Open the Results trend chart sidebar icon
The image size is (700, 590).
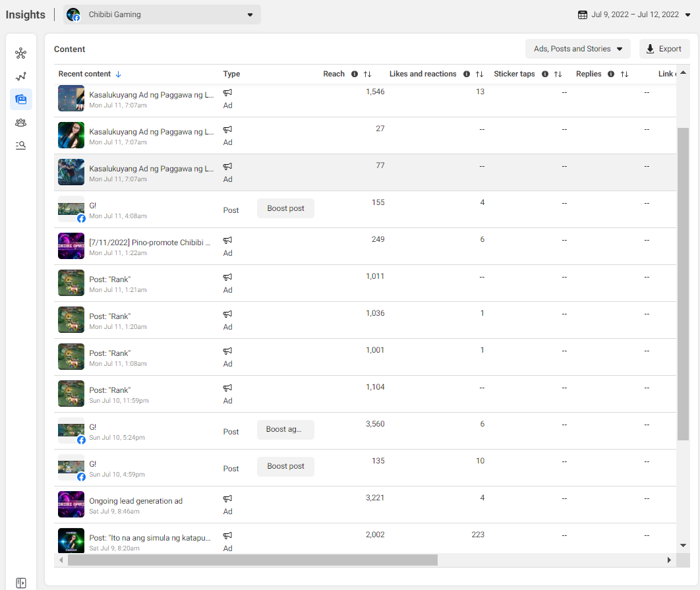click(x=21, y=76)
